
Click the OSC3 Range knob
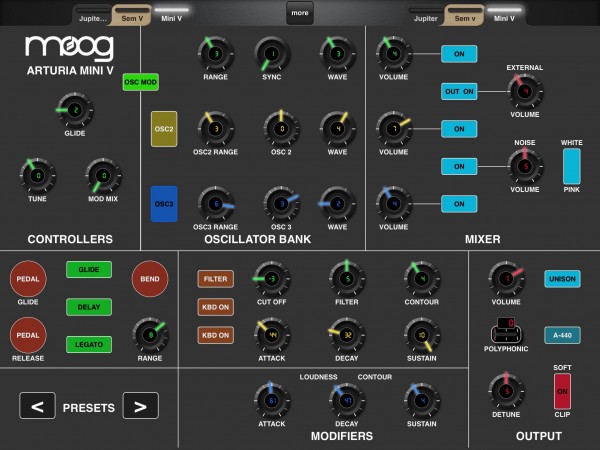click(216, 204)
